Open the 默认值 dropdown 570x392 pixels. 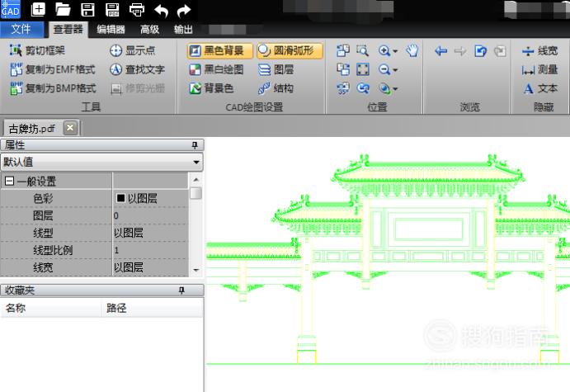pos(101,162)
